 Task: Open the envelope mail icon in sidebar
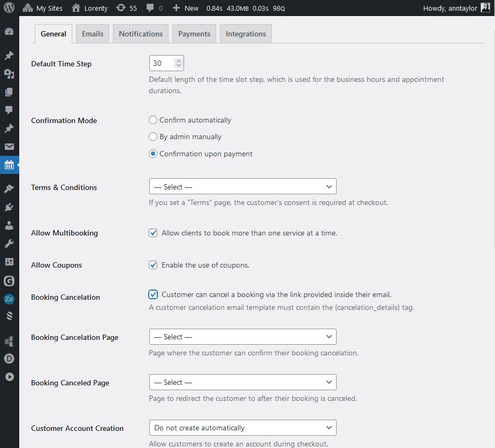[x=9, y=147]
